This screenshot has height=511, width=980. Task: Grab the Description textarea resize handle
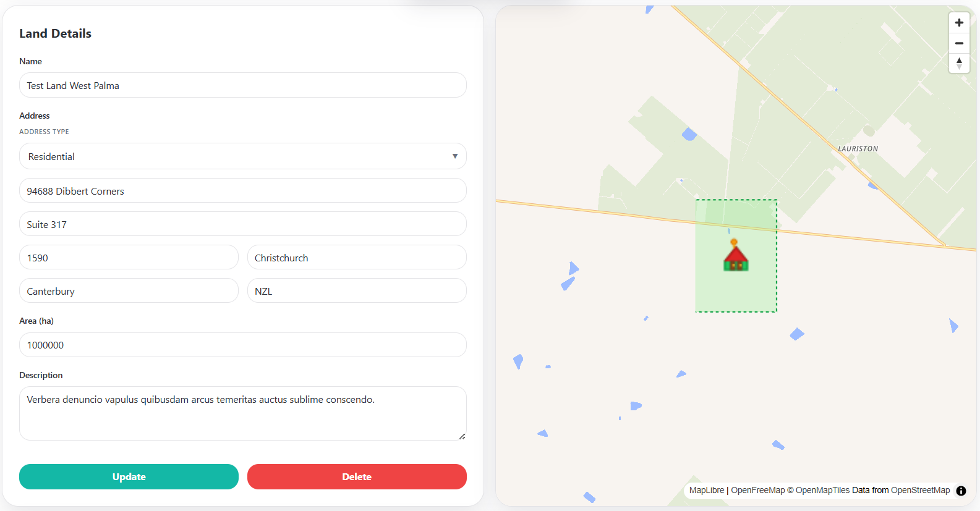[462, 436]
